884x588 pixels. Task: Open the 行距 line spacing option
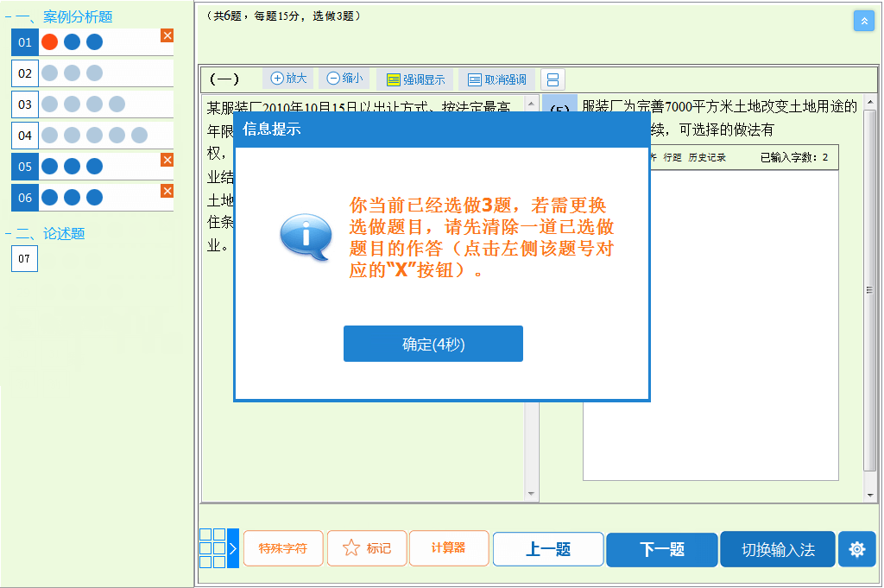tap(672, 157)
